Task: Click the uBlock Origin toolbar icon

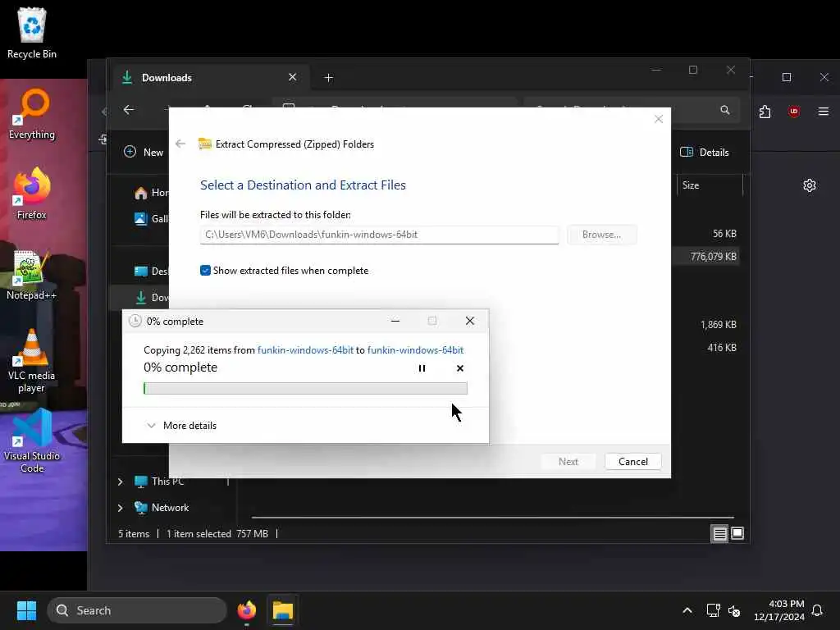Action: pos(794,112)
